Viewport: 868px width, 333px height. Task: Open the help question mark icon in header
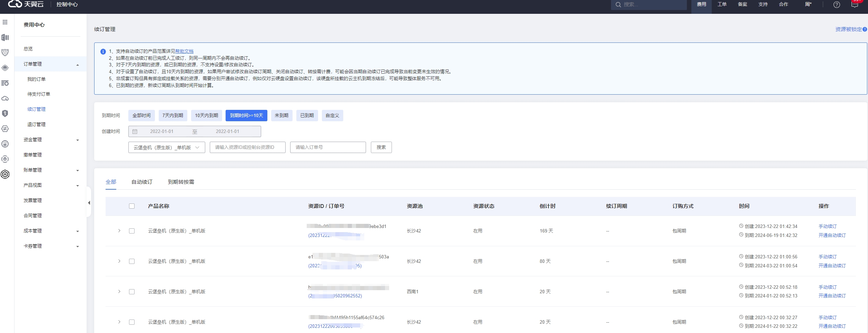pos(837,4)
